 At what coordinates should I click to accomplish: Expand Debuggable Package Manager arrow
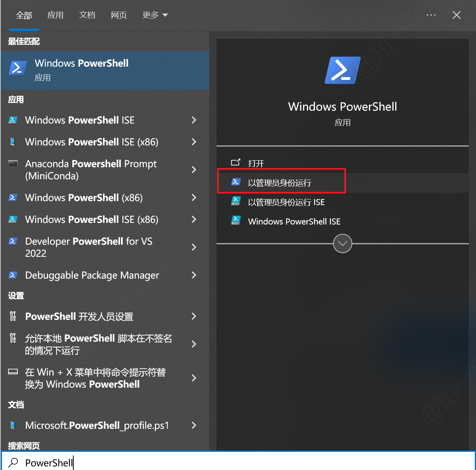point(194,275)
